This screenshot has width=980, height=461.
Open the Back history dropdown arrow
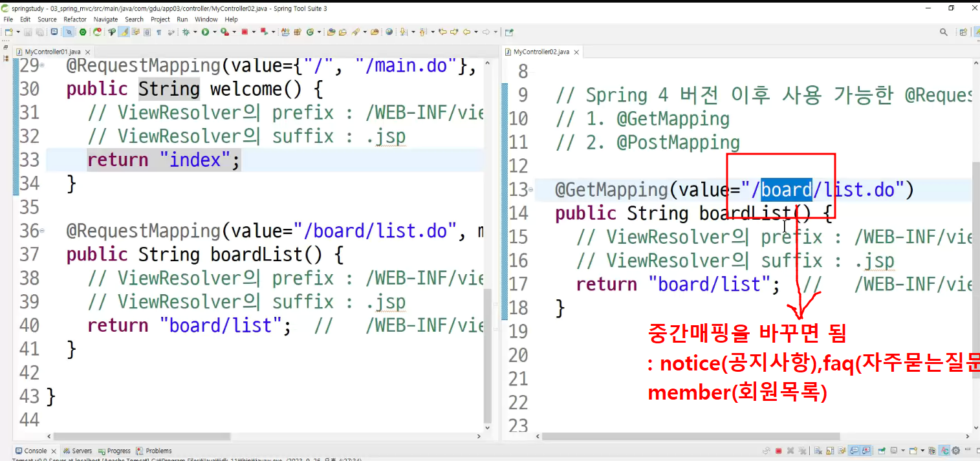pyautogui.click(x=475, y=32)
